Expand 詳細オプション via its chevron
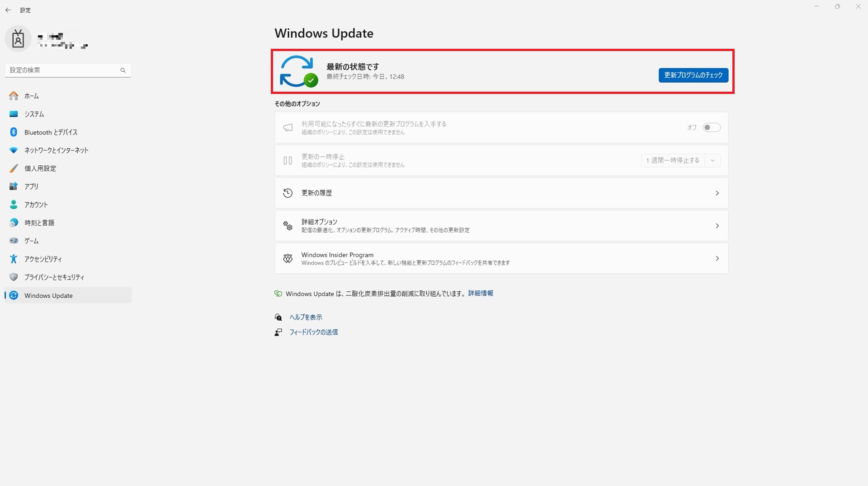Viewport: 868px width, 486px height. [717, 225]
